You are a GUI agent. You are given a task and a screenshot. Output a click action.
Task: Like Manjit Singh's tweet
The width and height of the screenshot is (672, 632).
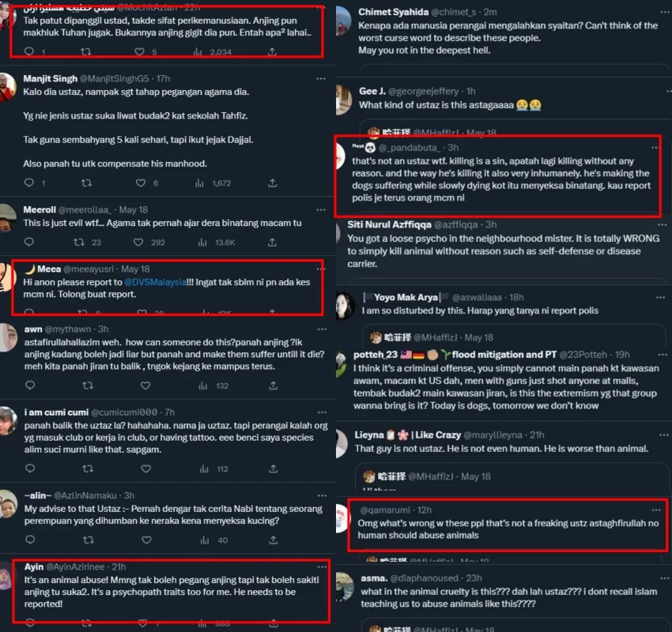(141, 182)
